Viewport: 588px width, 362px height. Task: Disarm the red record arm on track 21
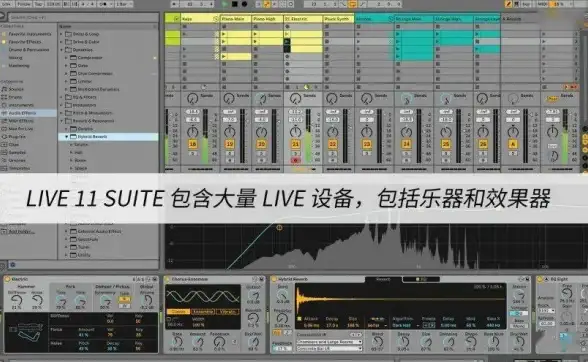[295, 161]
